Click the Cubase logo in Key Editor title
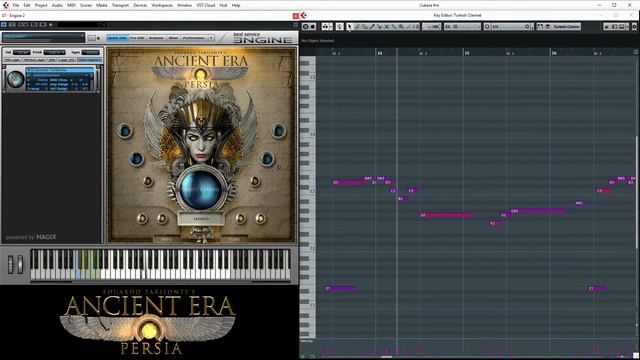640x360 pixels. (x=303, y=16)
